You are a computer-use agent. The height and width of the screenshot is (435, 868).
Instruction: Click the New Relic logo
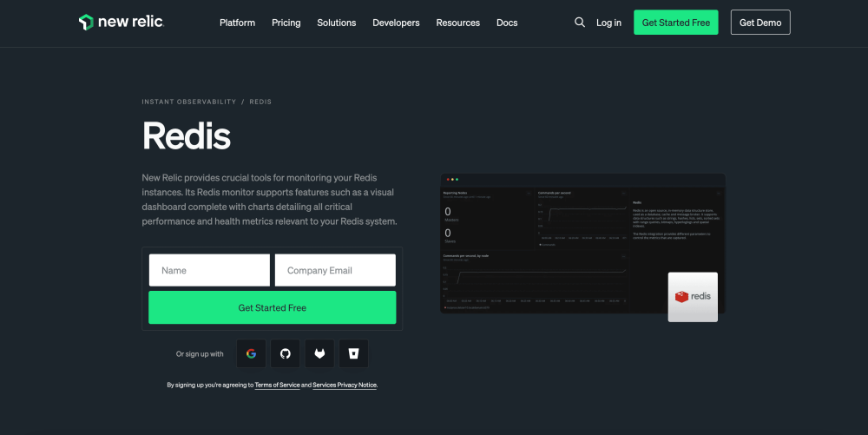point(121,23)
